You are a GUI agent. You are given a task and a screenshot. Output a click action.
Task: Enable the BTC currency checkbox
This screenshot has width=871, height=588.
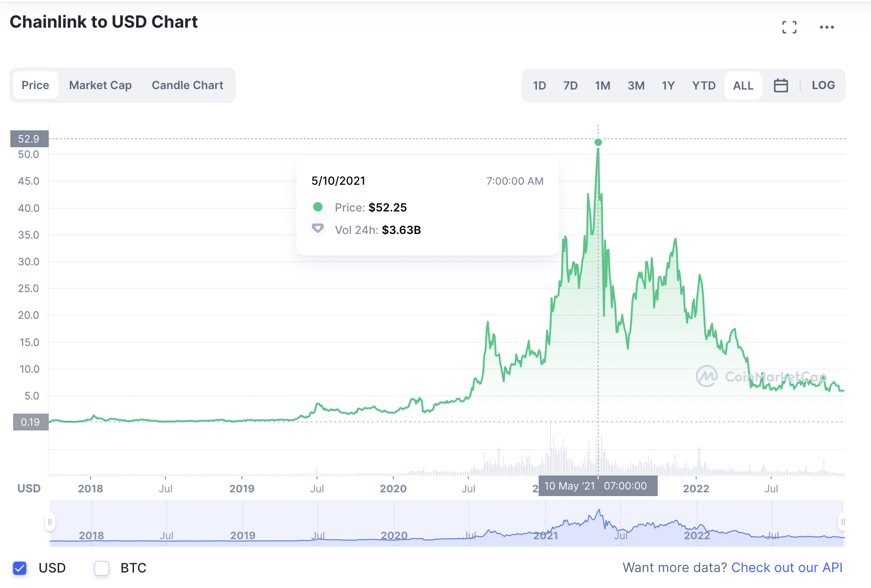101,568
